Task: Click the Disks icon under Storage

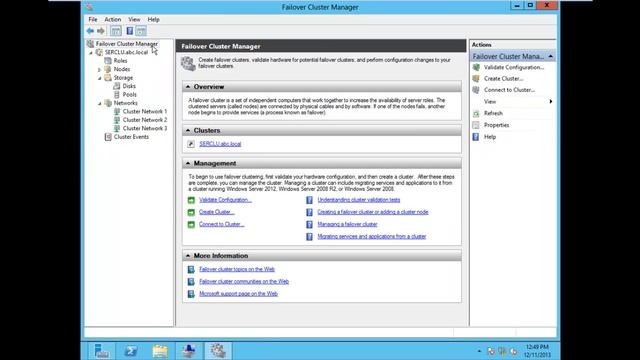Action: pyautogui.click(x=117, y=86)
